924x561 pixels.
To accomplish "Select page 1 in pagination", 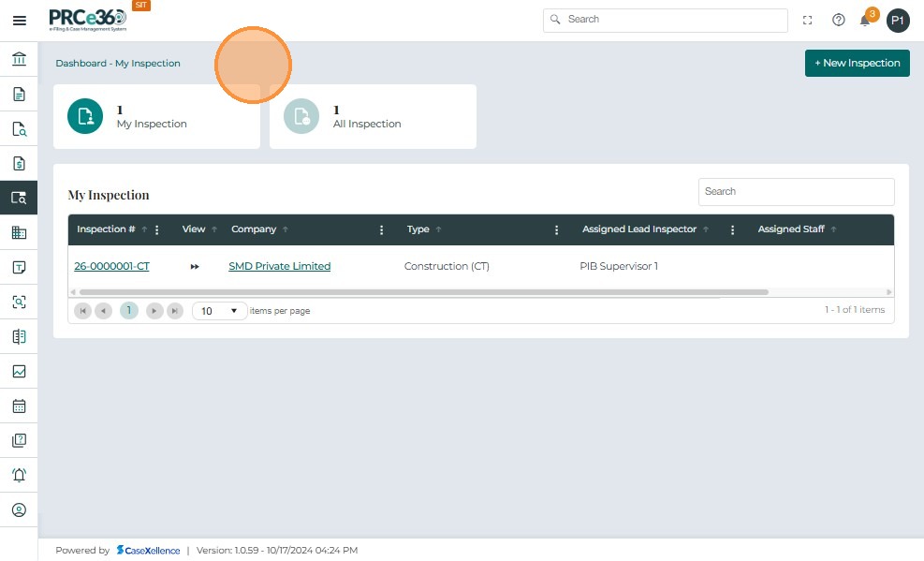I will click(129, 311).
